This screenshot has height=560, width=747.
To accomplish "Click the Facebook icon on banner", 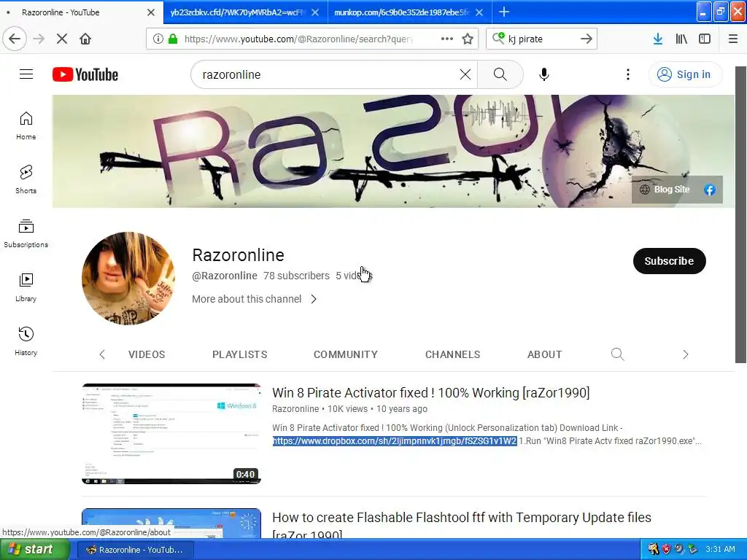I will coord(709,190).
